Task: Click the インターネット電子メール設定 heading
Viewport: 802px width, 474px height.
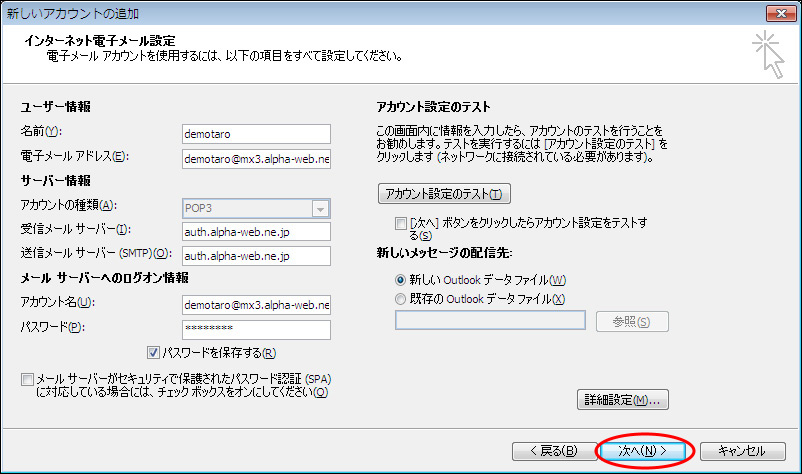Action: point(100,41)
